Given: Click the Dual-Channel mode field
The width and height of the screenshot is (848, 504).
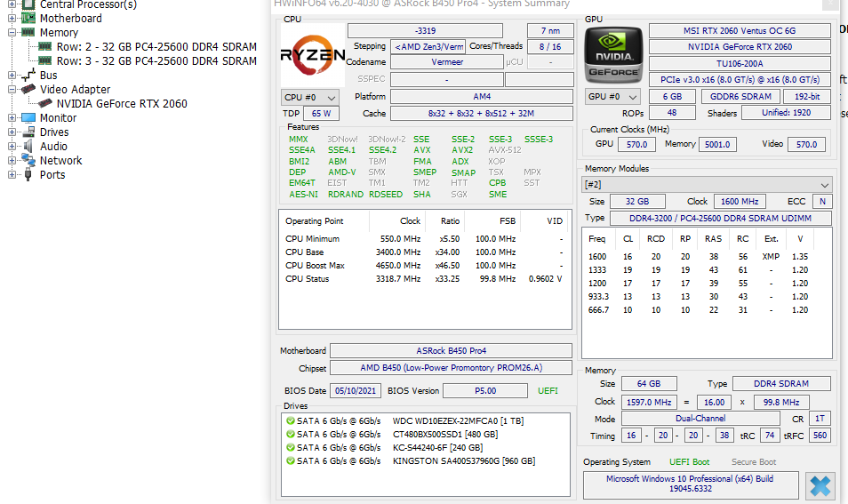Looking at the screenshot, I should click(700, 419).
